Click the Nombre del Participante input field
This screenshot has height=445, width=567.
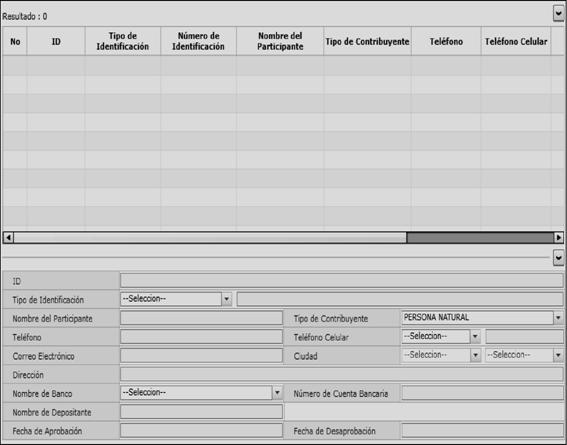[201, 318]
